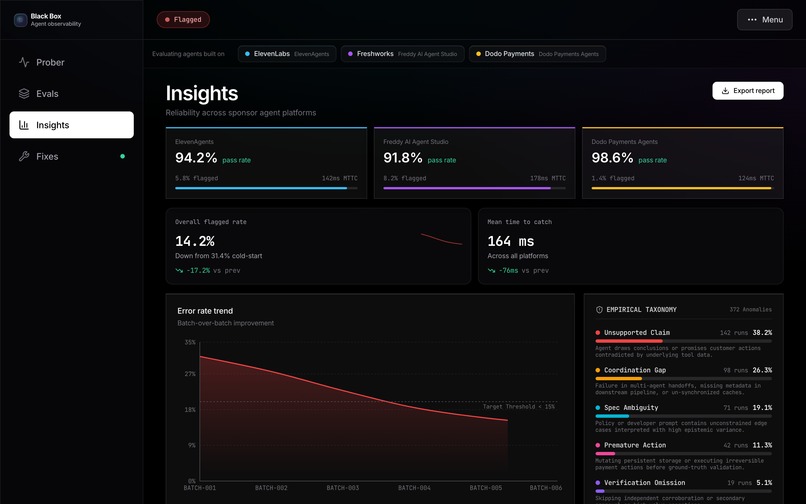Click the purple dot on Freshworks chip

pyautogui.click(x=350, y=54)
